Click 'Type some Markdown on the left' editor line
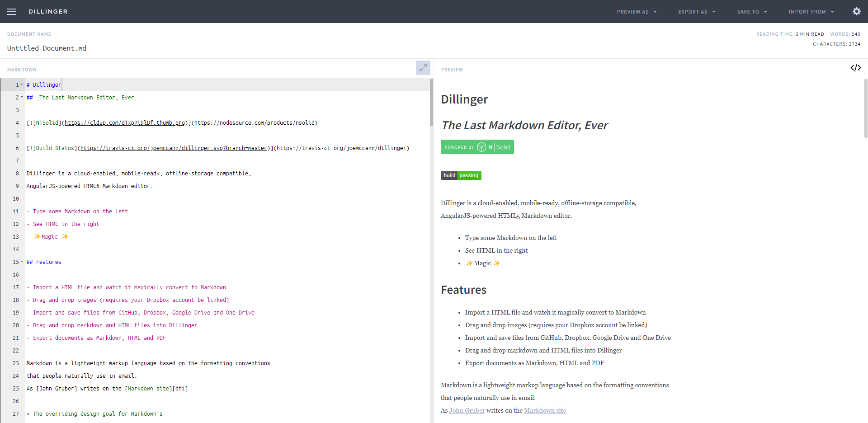 click(77, 211)
